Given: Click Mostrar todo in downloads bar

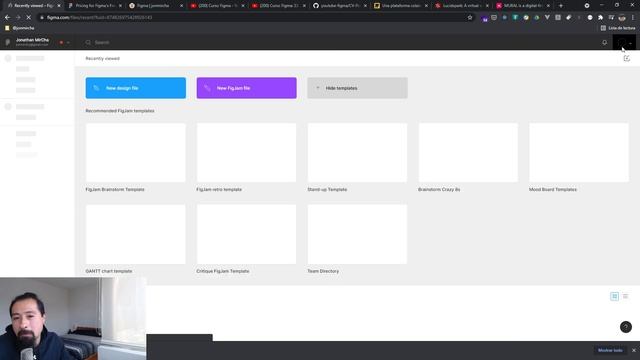Looking at the screenshot, I should tap(610, 350).
